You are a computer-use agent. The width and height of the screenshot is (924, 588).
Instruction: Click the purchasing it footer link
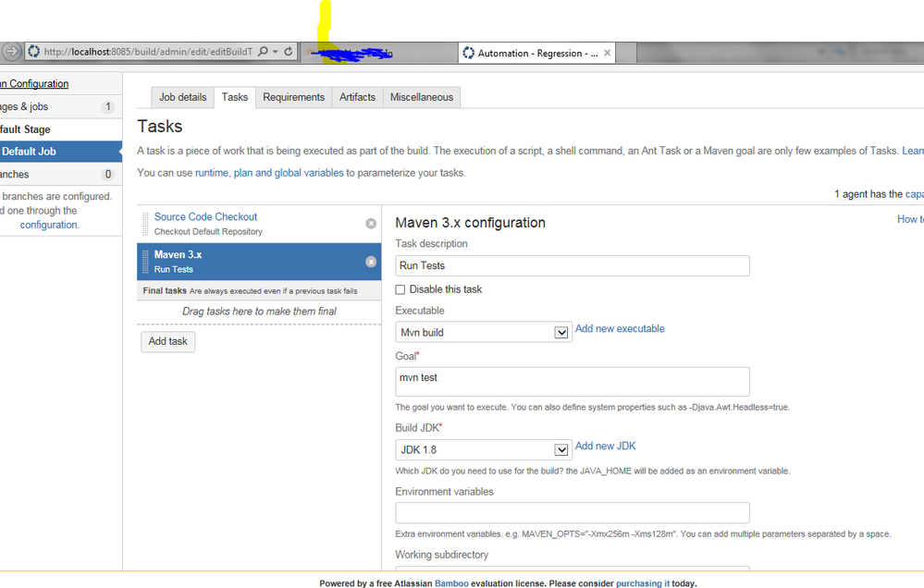point(642,583)
